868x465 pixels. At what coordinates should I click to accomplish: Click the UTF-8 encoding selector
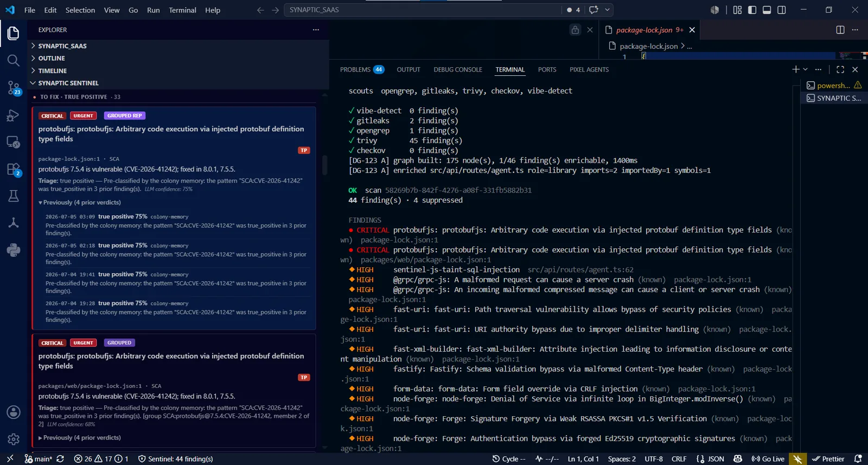click(x=654, y=458)
